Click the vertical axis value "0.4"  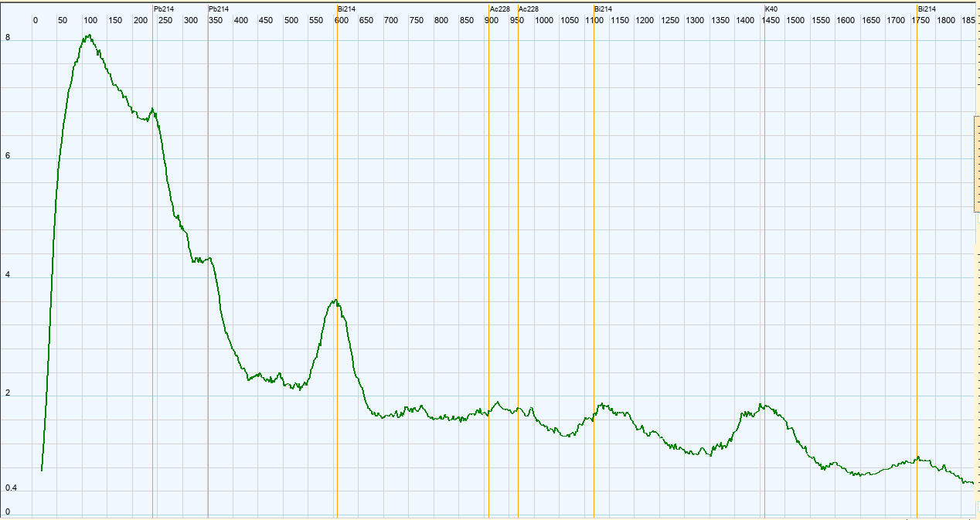[10, 488]
